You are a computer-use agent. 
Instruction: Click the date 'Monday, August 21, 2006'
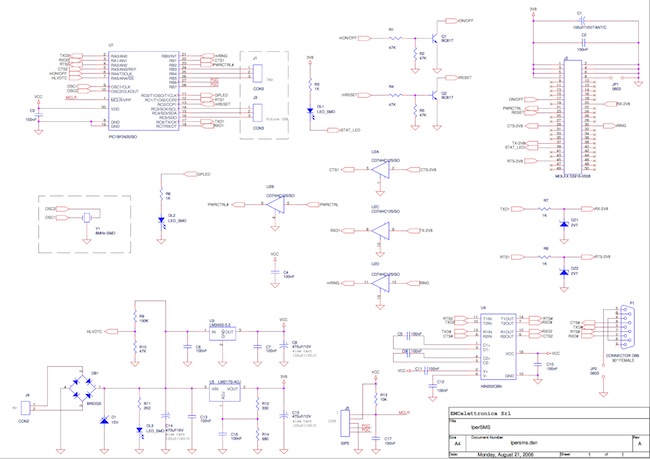507,455
